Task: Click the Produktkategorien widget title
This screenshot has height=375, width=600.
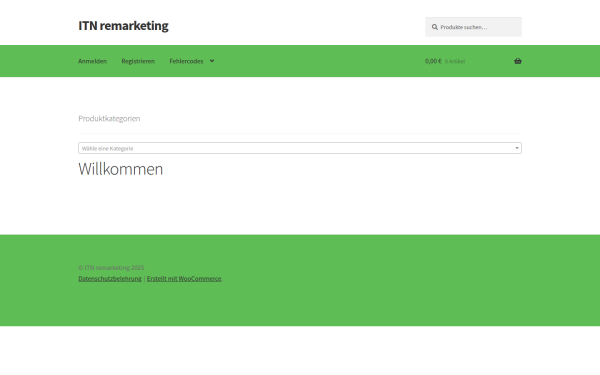Action: [x=109, y=119]
